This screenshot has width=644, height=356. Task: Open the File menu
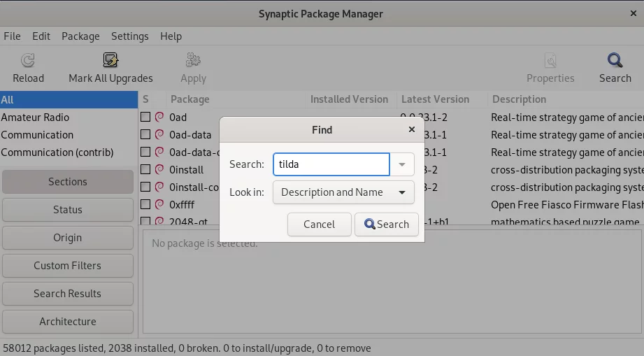click(x=12, y=36)
